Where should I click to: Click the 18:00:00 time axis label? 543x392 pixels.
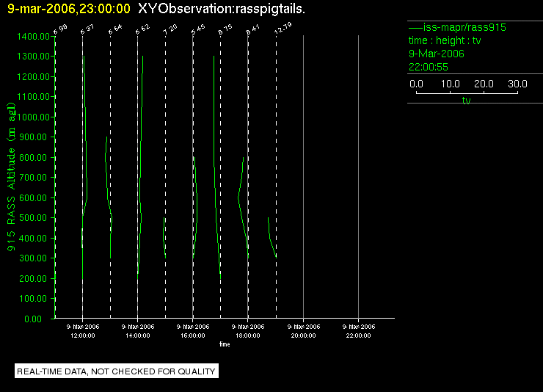point(248,335)
